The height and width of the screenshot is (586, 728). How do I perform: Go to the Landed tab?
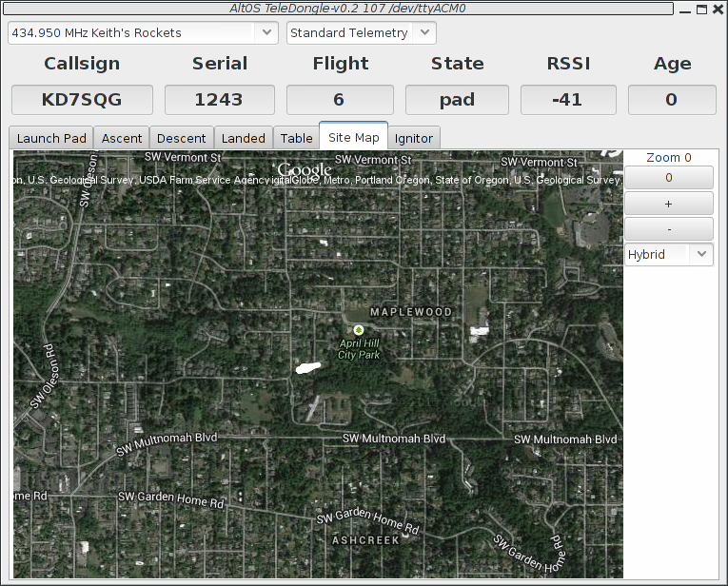[244, 138]
